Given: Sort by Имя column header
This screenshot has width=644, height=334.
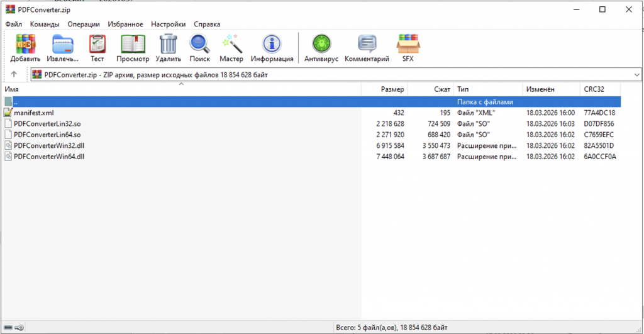Looking at the screenshot, I should tap(181, 89).
